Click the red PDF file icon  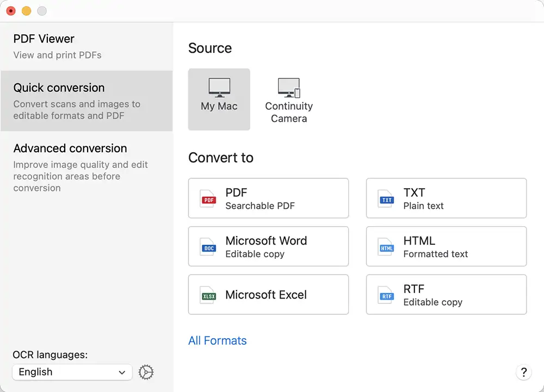(208, 198)
